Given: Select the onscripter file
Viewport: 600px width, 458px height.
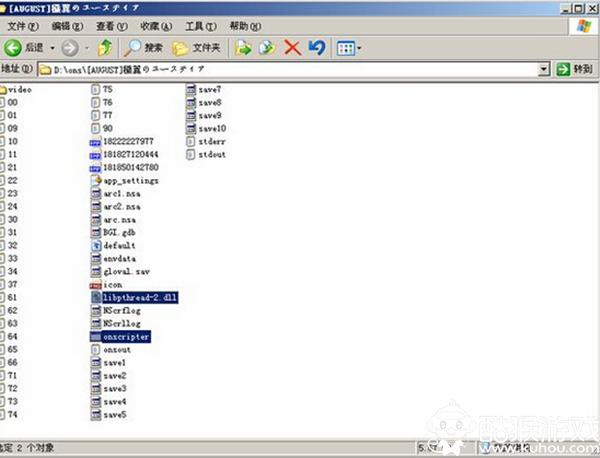Looking at the screenshot, I should [125, 337].
